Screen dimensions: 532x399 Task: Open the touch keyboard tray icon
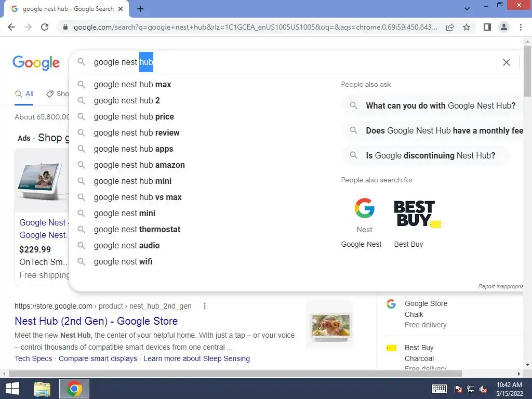pyautogui.click(x=439, y=389)
